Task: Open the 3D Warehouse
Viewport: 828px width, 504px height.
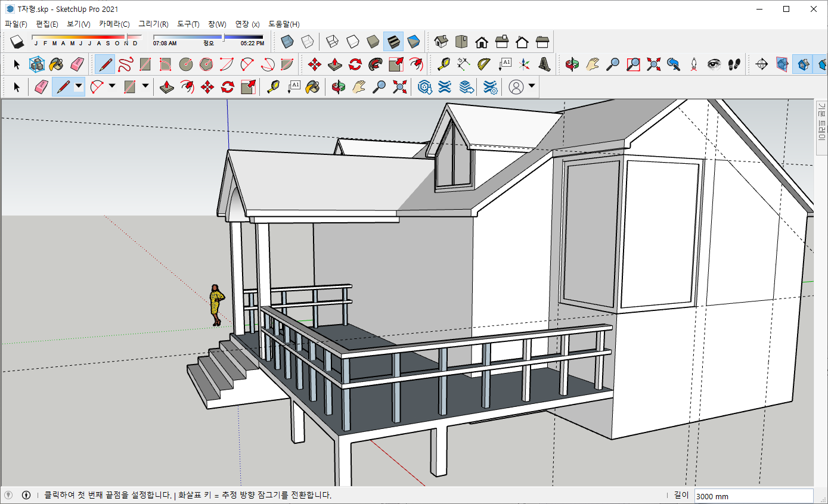Action: 424,88
